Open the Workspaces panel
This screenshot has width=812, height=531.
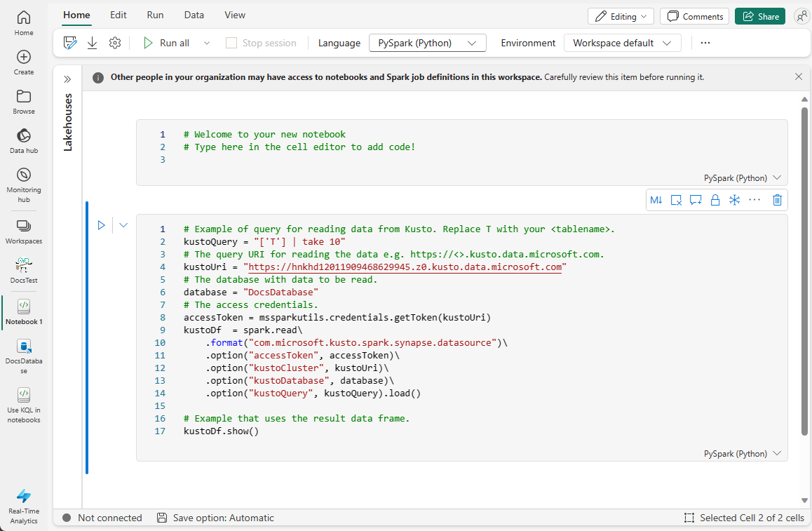(x=24, y=231)
